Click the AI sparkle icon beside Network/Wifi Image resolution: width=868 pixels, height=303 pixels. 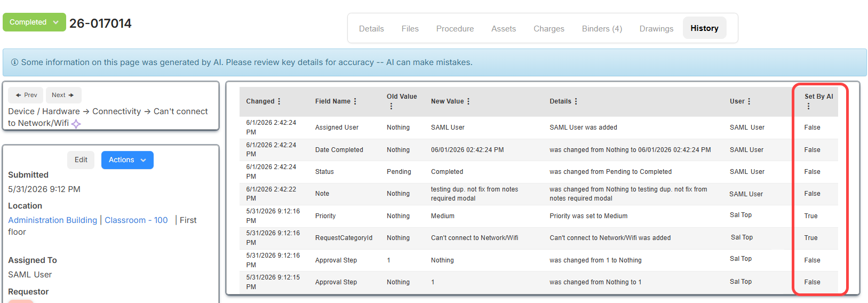(76, 124)
